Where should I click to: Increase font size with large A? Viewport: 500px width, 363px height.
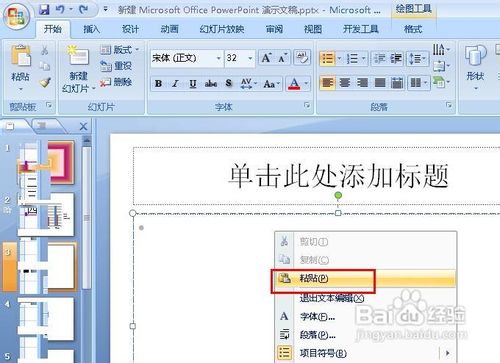click(x=266, y=58)
